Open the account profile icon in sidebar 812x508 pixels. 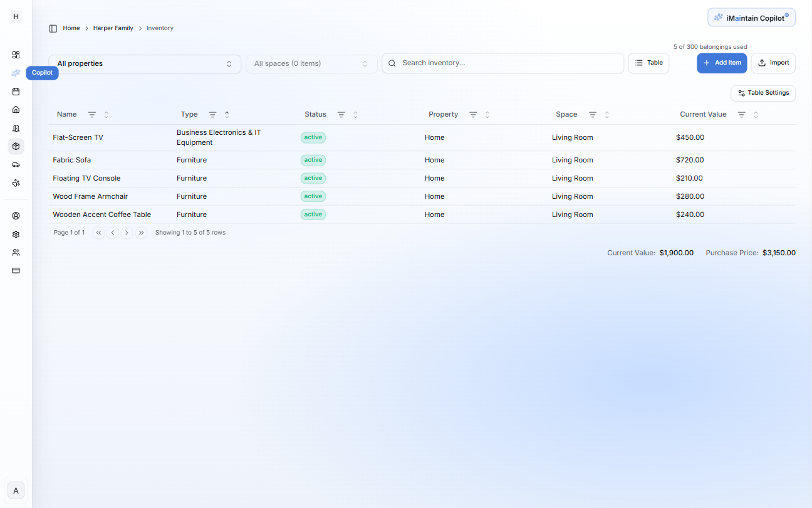(x=16, y=215)
